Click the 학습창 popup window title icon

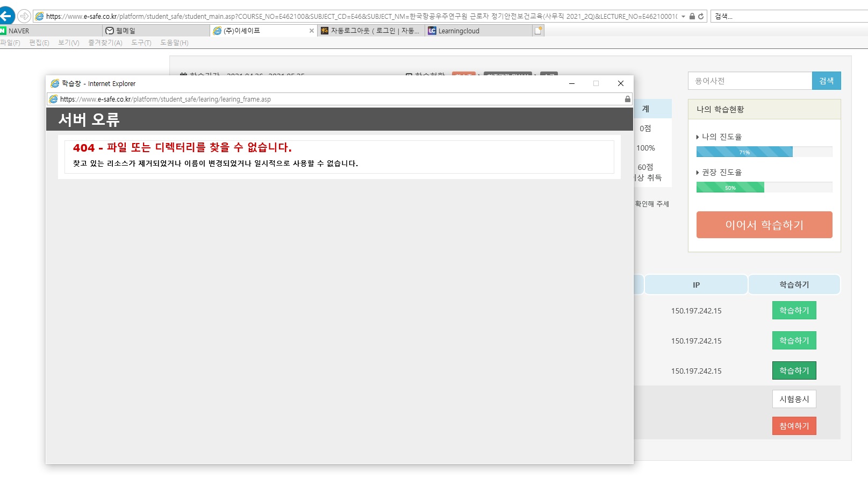[x=55, y=83]
